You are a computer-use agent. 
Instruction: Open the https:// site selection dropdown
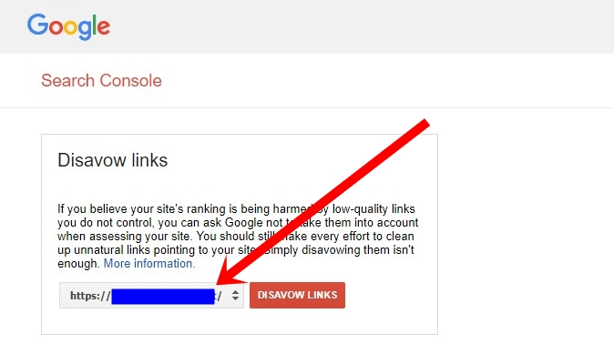[151, 295]
